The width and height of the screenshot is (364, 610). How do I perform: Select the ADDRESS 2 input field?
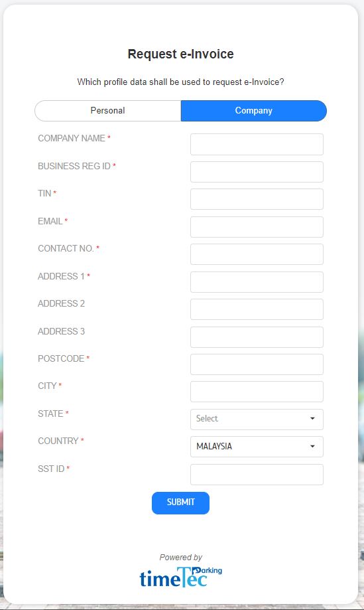pyautogui.click(x=257, y=309)
